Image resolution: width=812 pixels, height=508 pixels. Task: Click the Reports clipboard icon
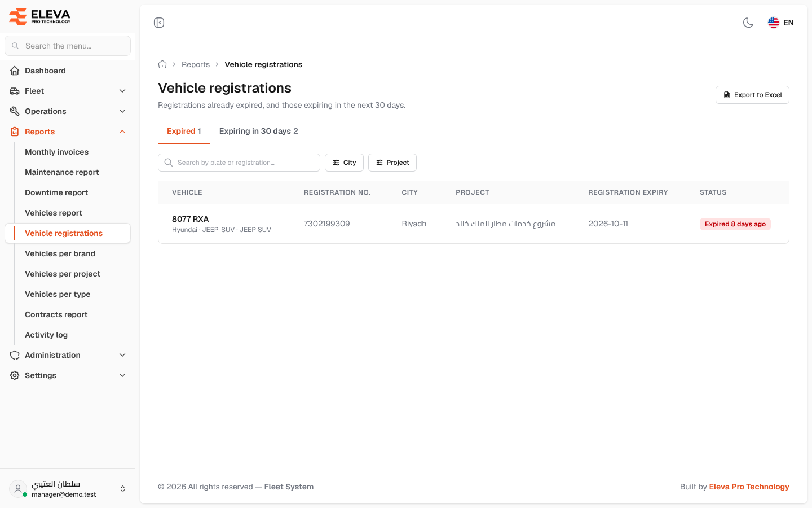(x=15, y=132)
